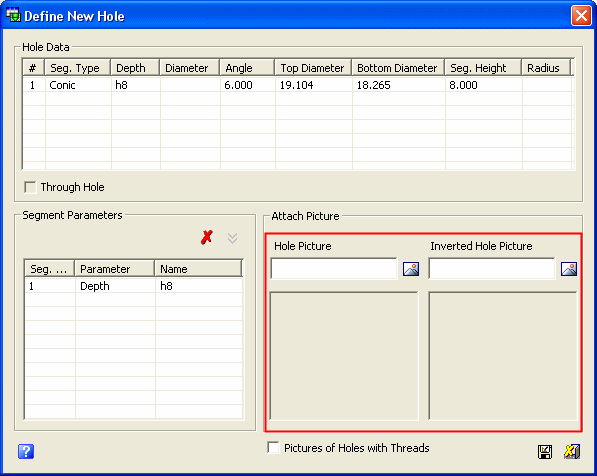Viewport: 597px width, 476px height.
Task: Click the Angle value 6.000 cell
Action: click(247, 85)
